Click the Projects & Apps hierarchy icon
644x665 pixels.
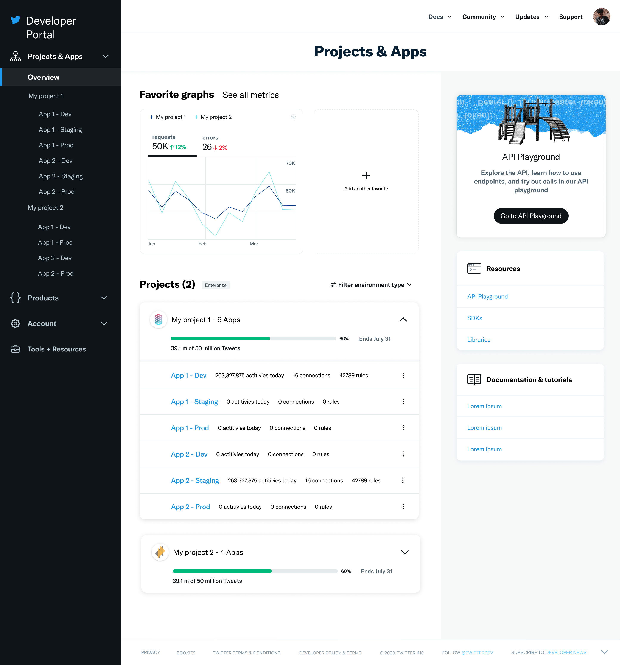tap(15, 56)
